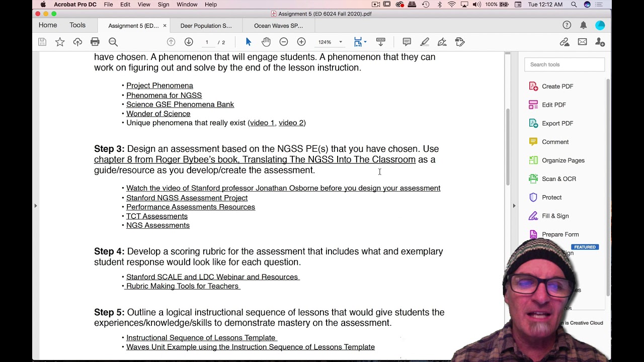Bookmark the file with the star icon
644x362 pixels.
point(60,42)
